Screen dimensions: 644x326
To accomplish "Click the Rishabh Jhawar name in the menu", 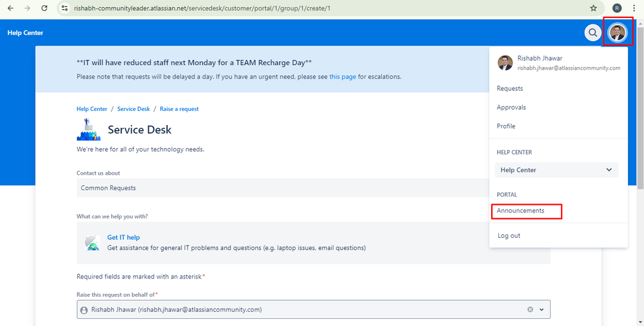I will tap(540, 58).
